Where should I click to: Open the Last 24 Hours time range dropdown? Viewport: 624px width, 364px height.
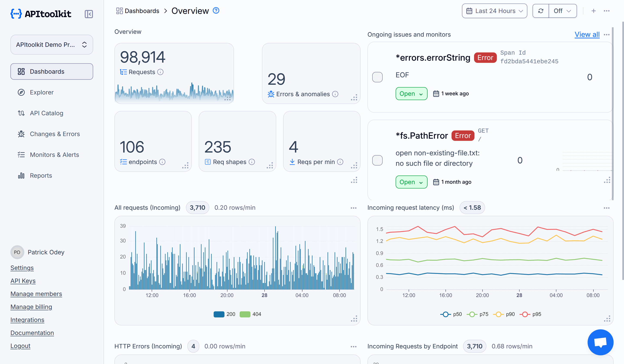494,11
